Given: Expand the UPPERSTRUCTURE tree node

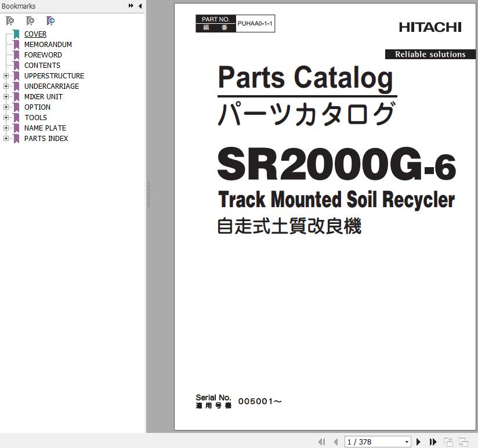Looking at the screenshot, I should pyautogui.click(x=6, y=75).
